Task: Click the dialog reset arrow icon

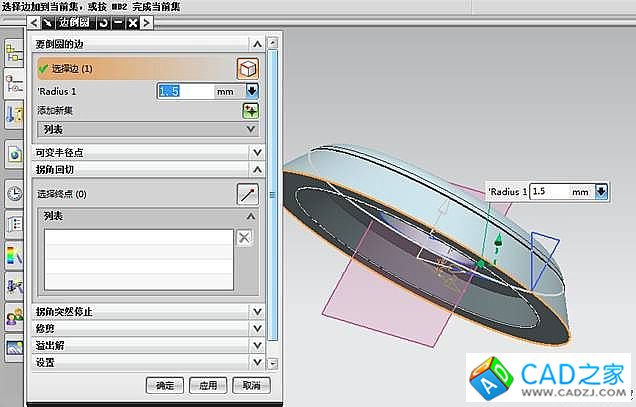Action: [x=101, y=21]
